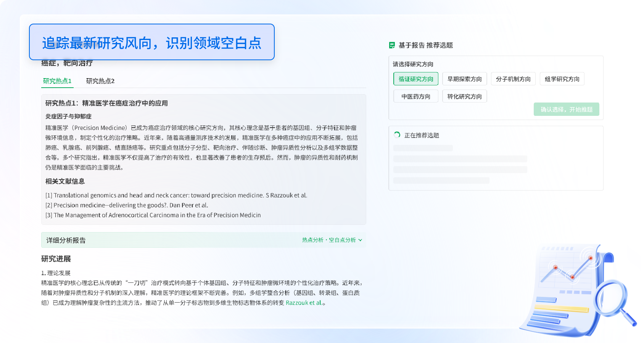Click reference [1] Translational genomics paper
This screenshot has height=343, width=644.
click(x=177, y=195)
